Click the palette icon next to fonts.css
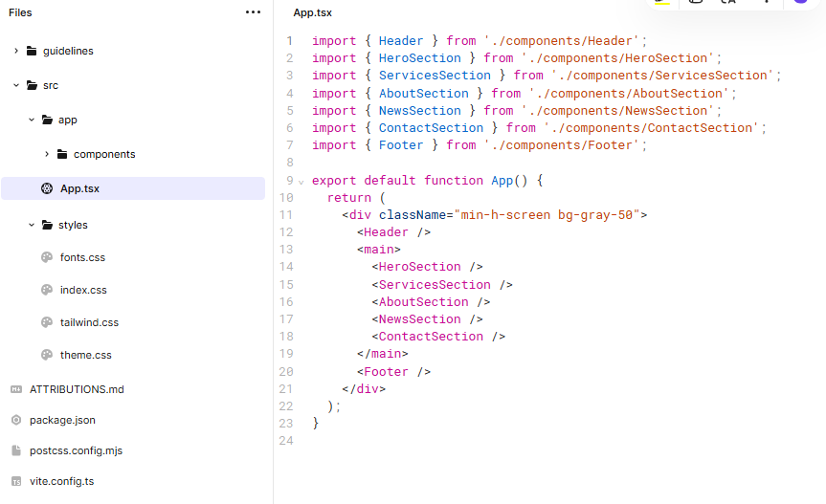 point(46,257)
